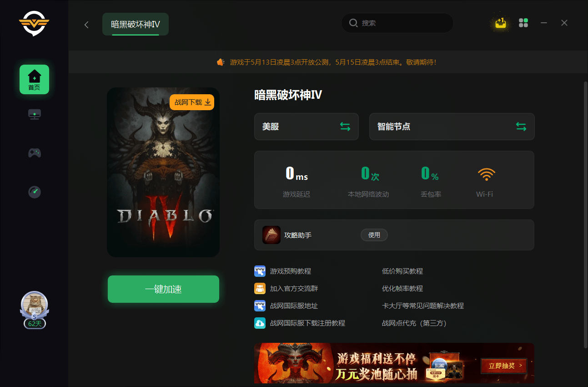588x387 pixels.
Task: Open the 低价购买教程 link
Action: pos(402,271)
